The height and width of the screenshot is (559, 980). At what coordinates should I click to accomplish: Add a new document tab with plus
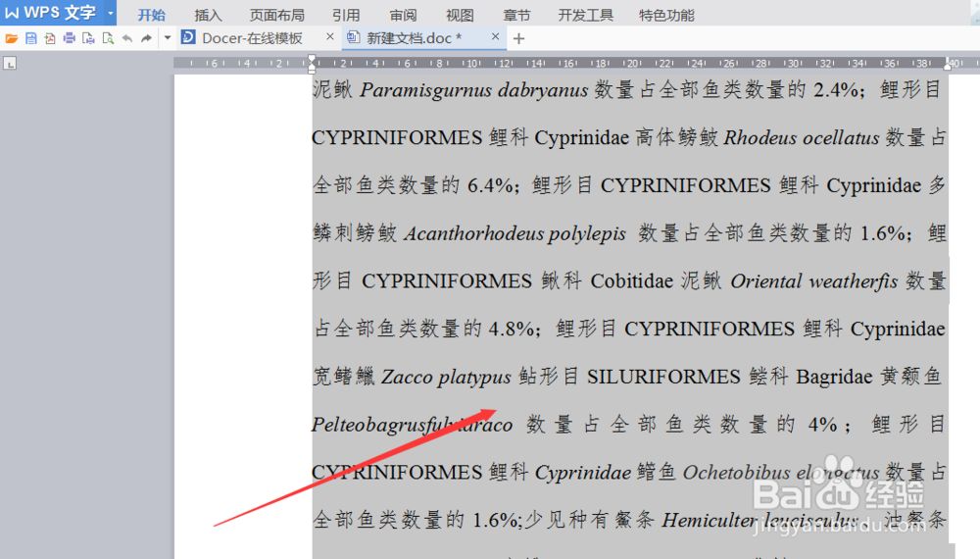click(x=518, y=39)
